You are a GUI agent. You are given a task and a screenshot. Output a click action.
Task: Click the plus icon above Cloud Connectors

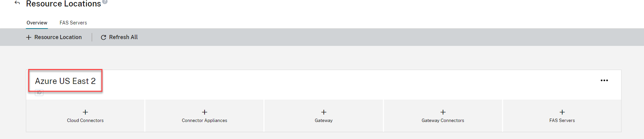point(85,112)
